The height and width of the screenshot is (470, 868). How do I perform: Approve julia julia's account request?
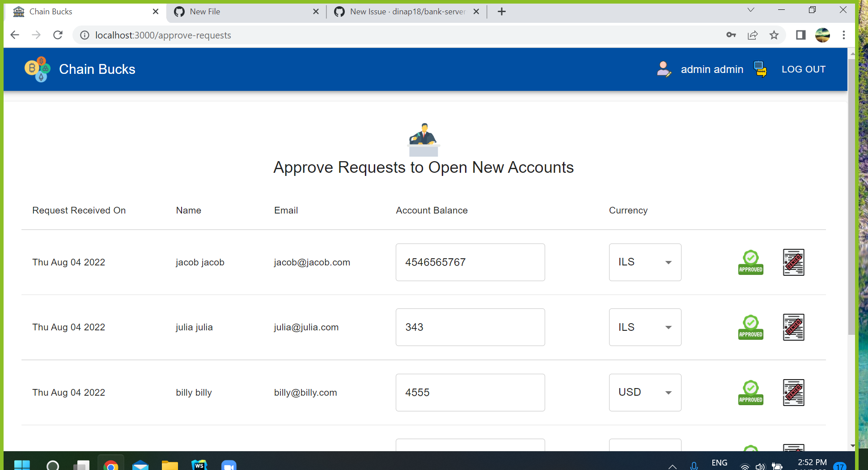[750, 327]
